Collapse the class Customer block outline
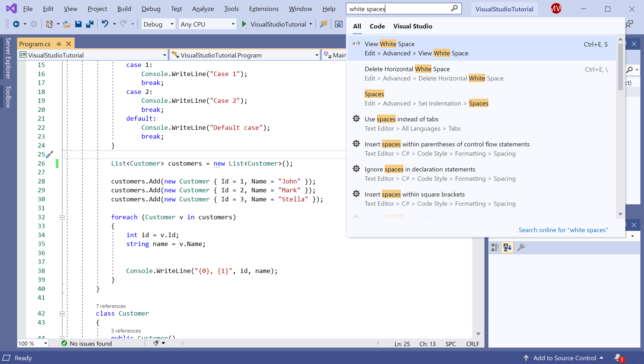The image size is (644, 364). click(x=62, y=313)
